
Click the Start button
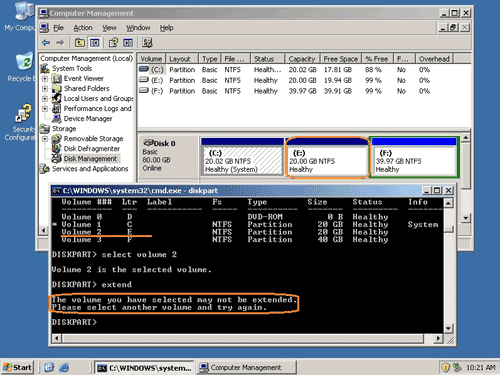(18, 367)
